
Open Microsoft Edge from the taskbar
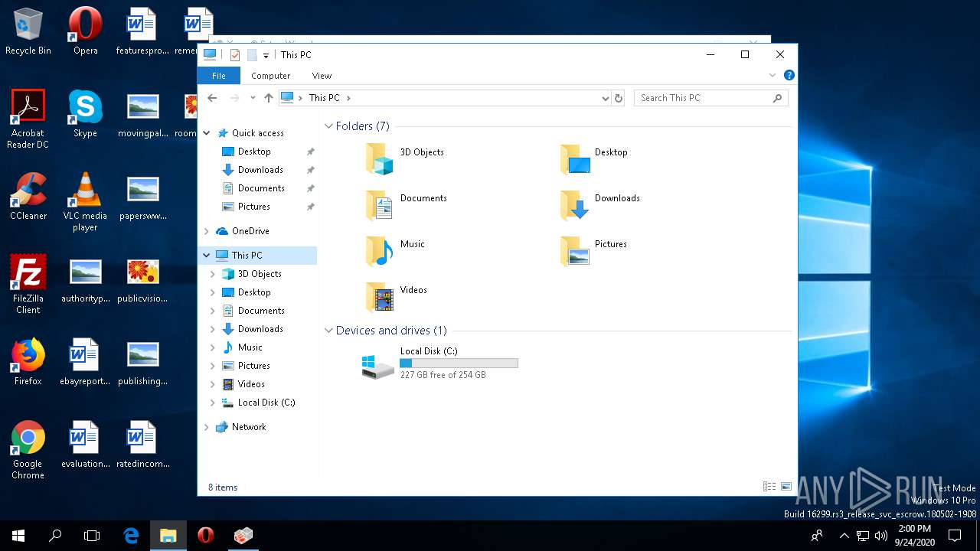pos(131,536)
